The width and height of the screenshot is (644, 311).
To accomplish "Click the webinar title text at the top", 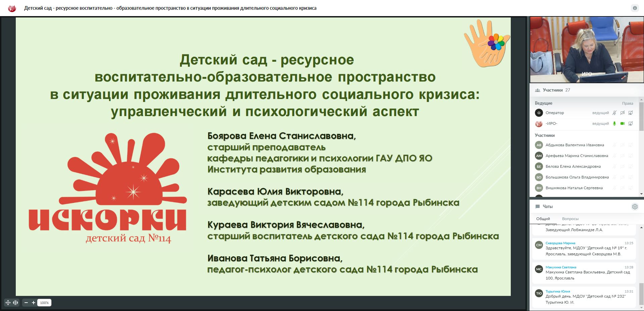I will point(170,8).
